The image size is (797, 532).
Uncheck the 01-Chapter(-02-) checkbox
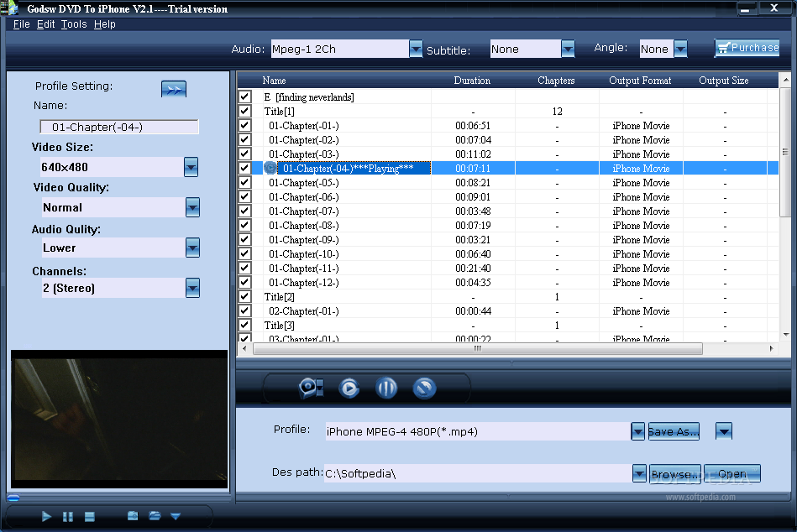tap(245, 139)
